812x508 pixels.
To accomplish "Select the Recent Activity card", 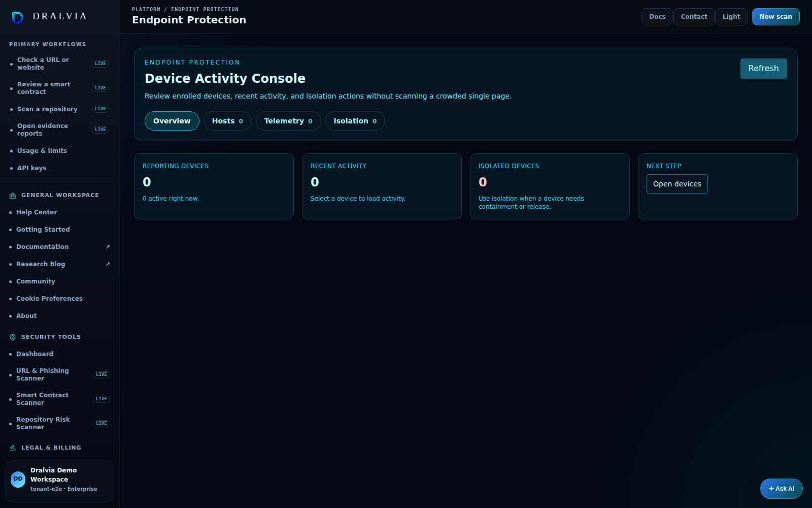I will (x=382, y=186).
